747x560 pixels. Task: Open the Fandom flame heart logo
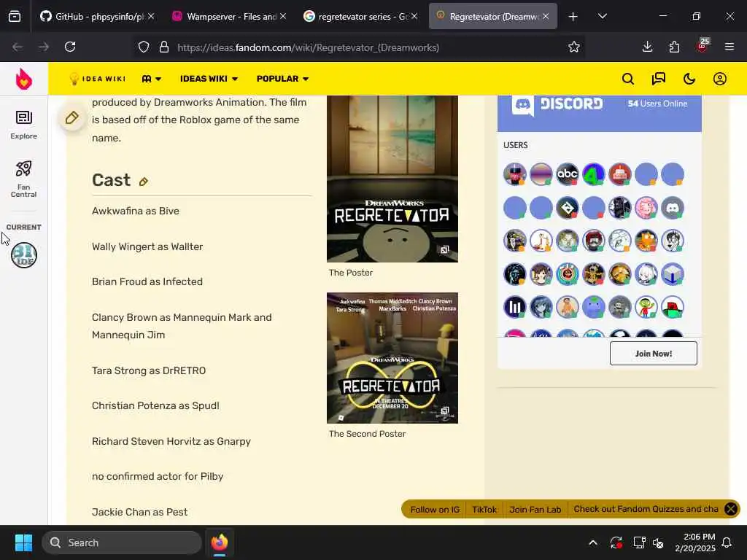click(24, 79)
